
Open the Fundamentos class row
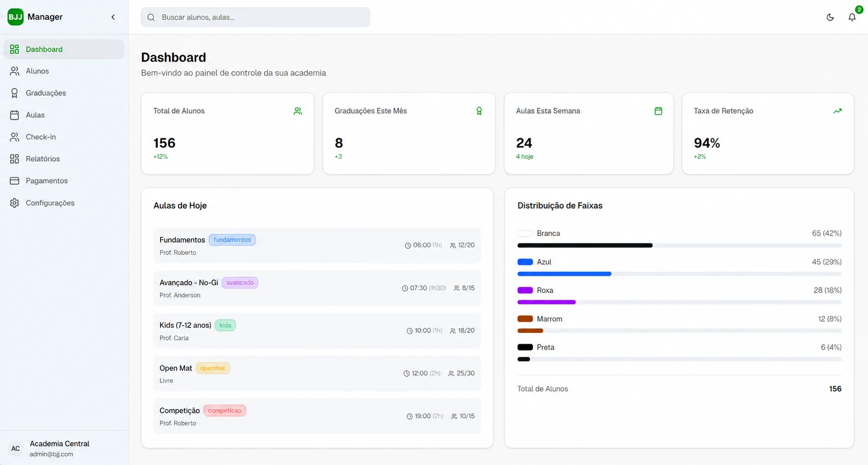click(x=317, y=245)
